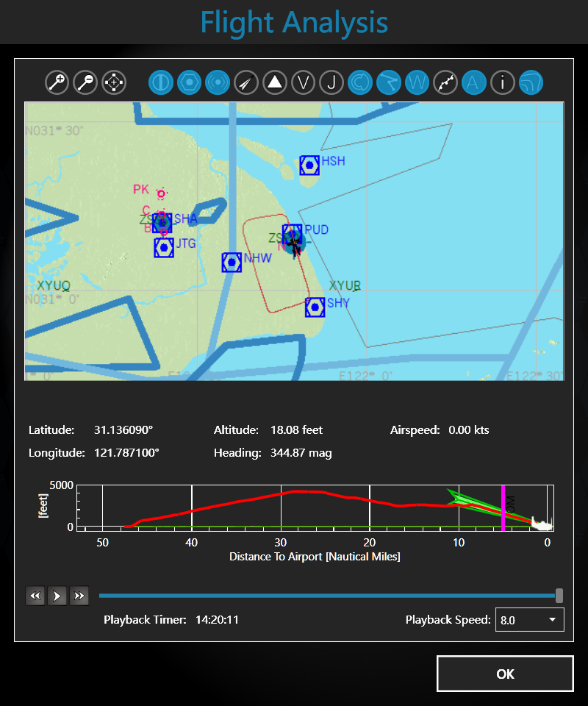Open the Playback Speed dropdown
588x706 pixels.
(x=529, y=620)
